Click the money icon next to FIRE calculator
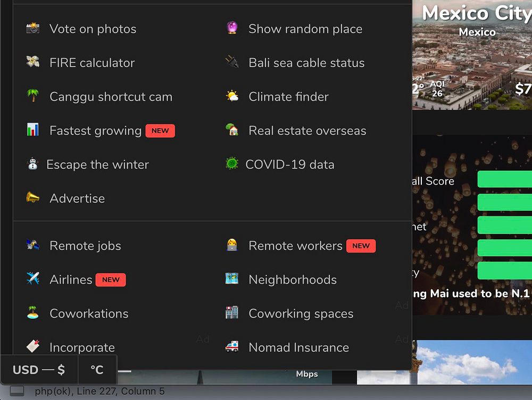Viewport: 532px width, 400px height. tap(33, 62)
